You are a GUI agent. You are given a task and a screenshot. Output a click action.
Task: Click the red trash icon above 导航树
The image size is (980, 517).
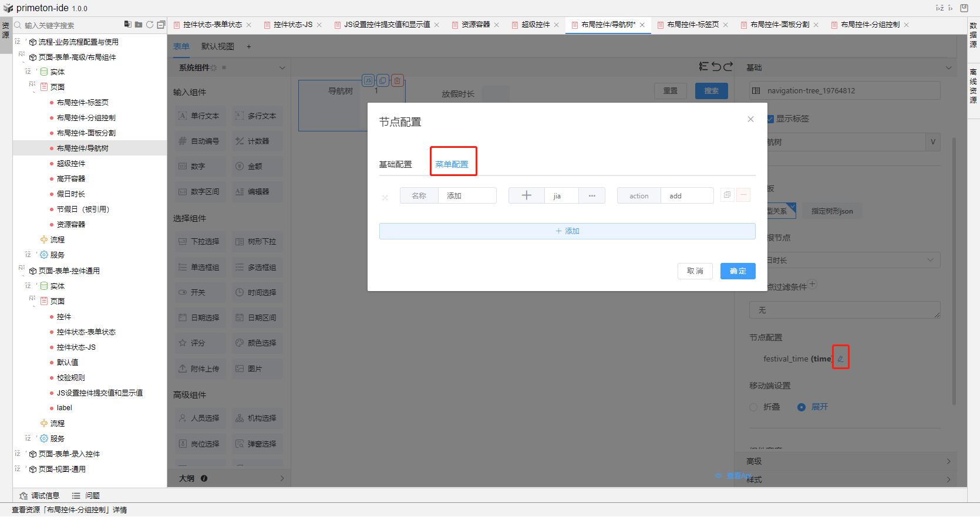[x=398, y=80]
